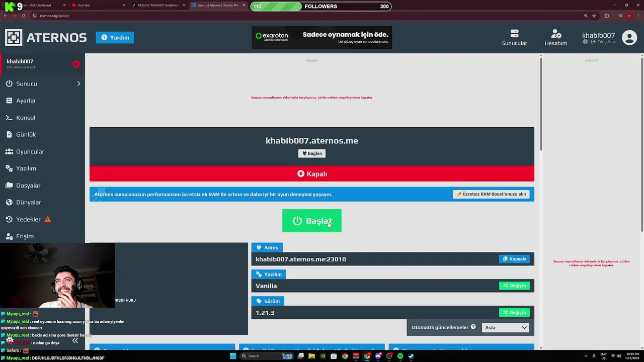
Task: Click the Yardım help button
Action: click(115, 37)
